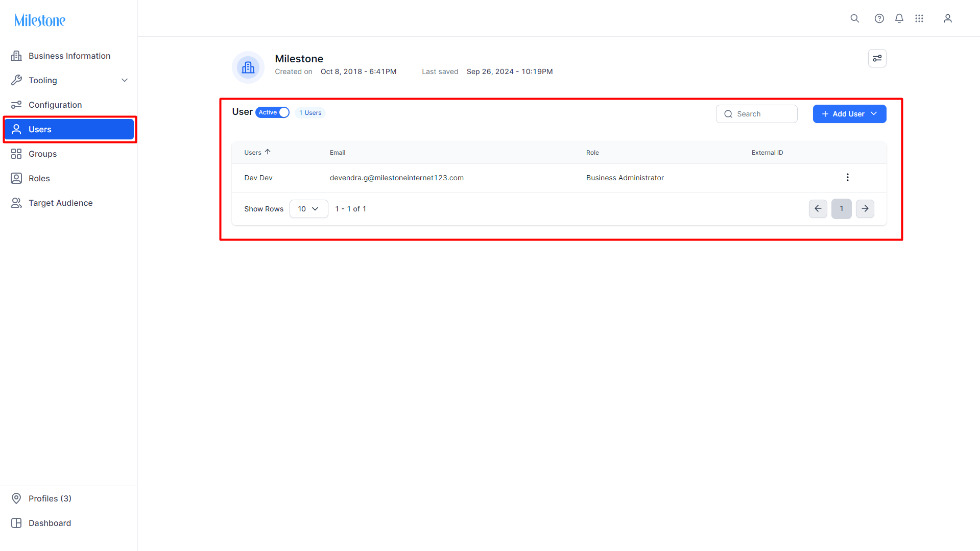980x551 pixels.
Task: Click the Search users field
Action: (x=756, y=114)
